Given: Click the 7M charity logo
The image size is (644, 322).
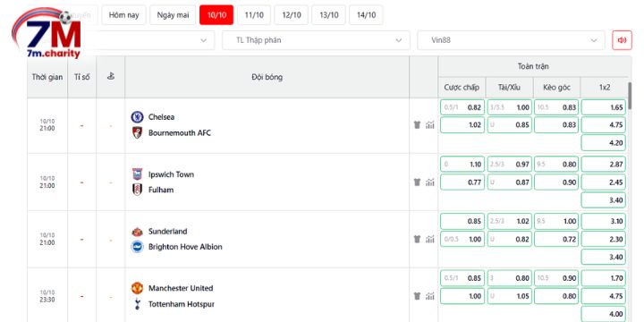Looking at the screenshot, I should pyautogui.click(x=47, y=34).
